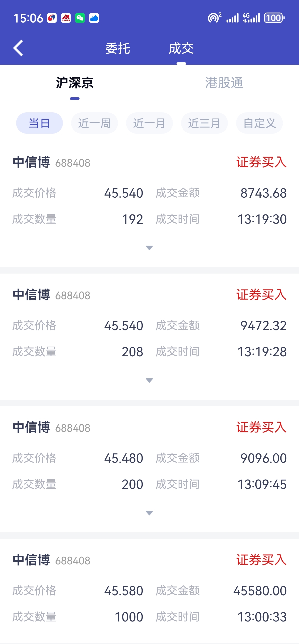
Task: Expand the 13:19:30 trade record details
Action: (x=149, y=248)
